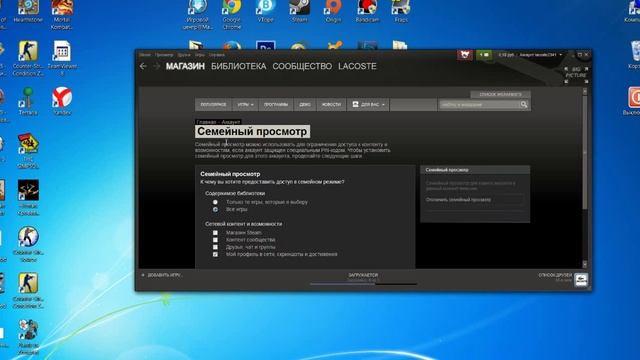
Task: Select the TeamViewer desktop shortcut
Action: coord(62,58)
